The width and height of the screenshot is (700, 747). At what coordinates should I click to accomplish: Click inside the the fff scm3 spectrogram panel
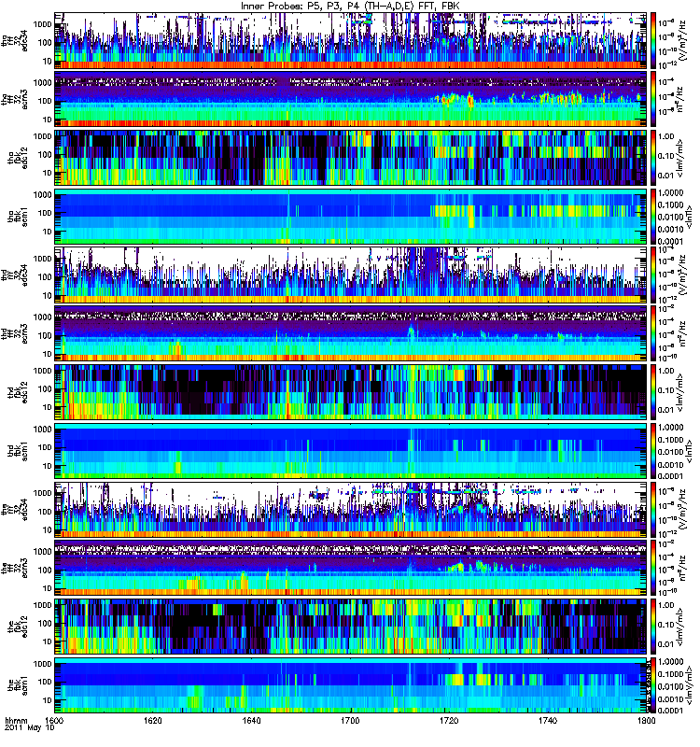tap(351, 568)
